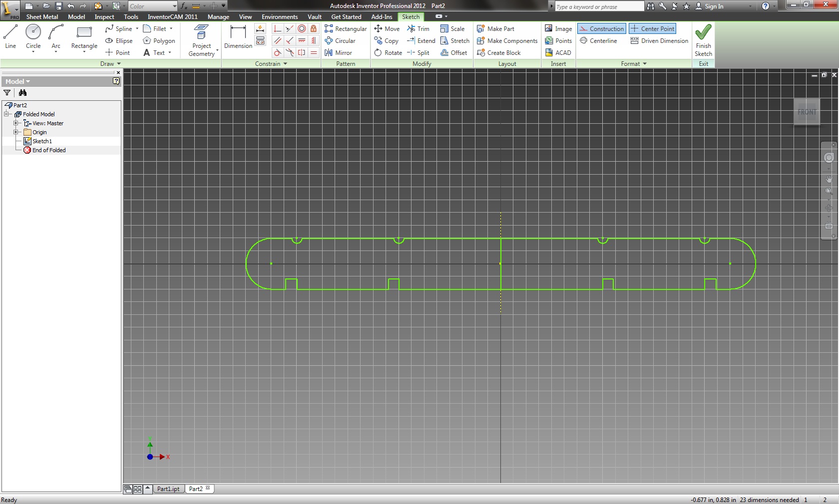
Task: Open the Text tool dropdown arrow
Action: click(x=170, y=53)
